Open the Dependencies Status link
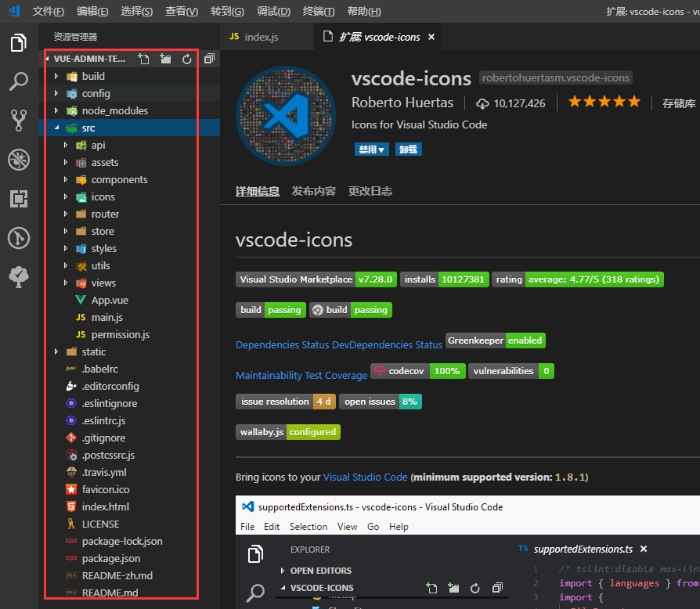 tap(282, 345)
